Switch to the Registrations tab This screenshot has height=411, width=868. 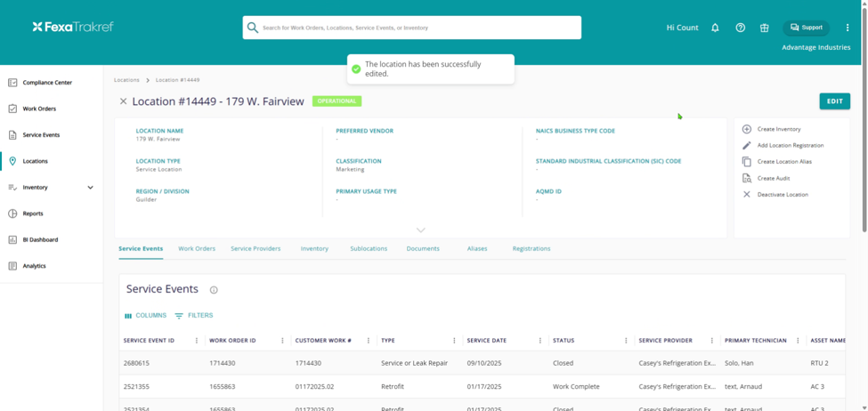click(x=531, y=249)
